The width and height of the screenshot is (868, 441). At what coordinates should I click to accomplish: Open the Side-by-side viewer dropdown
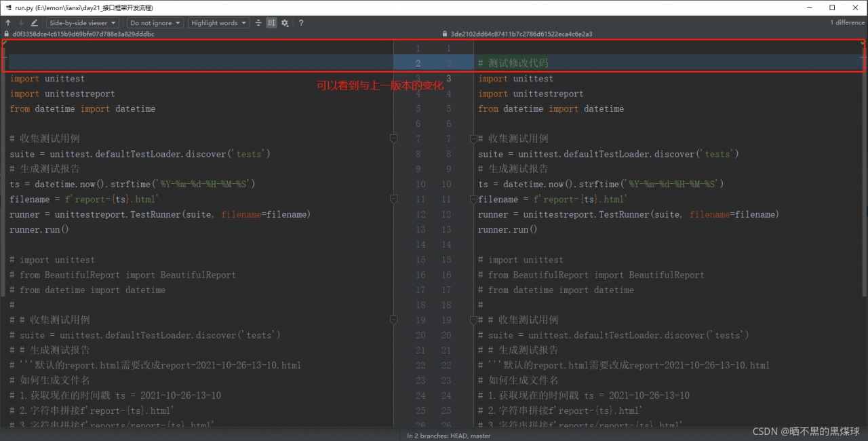pos(83,23)
